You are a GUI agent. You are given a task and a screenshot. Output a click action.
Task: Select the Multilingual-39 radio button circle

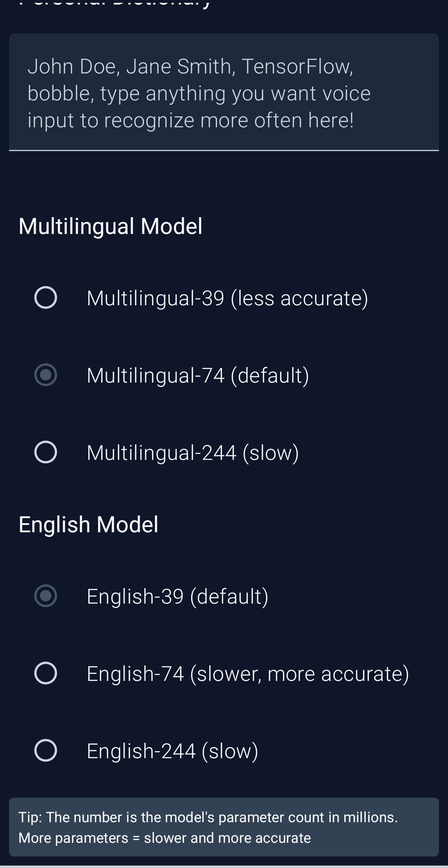[45, 298]
